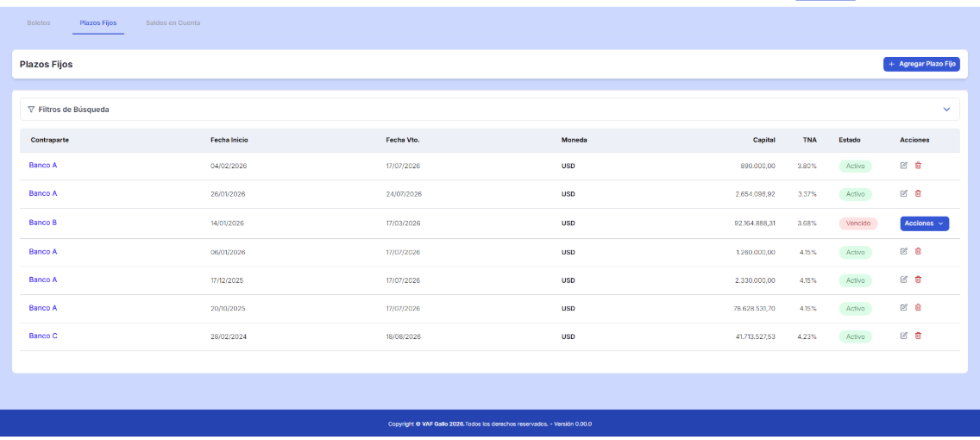Edit the deposit starting 20/10/2025
This screenshot has width=980, height=440.
[x=903, y=307]
